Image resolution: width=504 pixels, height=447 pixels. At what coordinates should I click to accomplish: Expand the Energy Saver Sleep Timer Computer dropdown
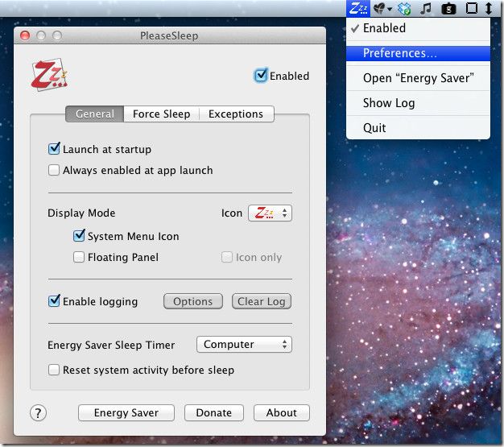[244, 345]
